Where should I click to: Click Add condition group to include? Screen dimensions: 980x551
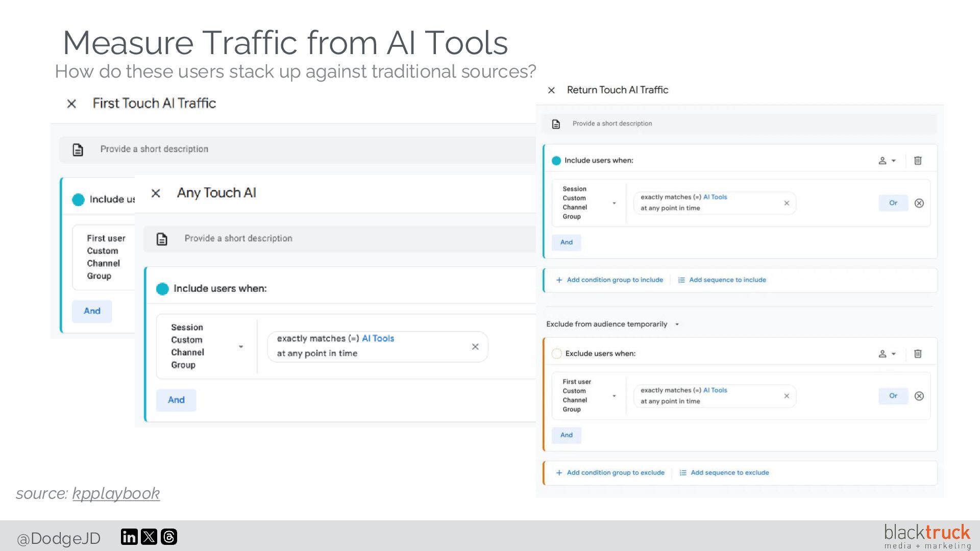pos(610,280)
